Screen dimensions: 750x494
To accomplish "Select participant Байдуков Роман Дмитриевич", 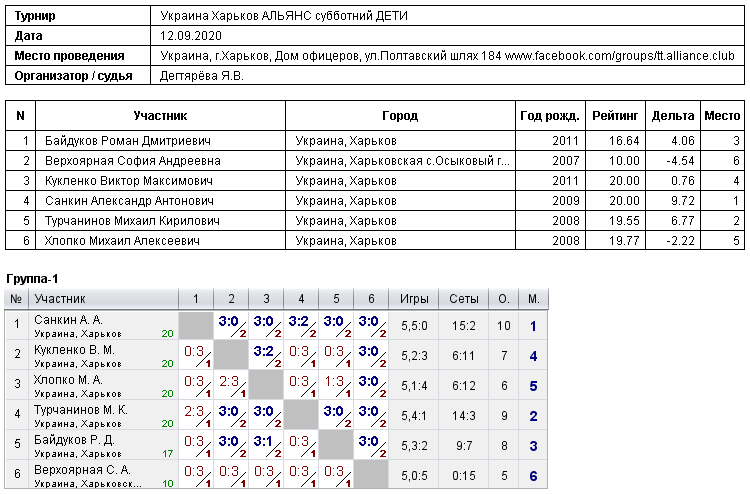I will [x=128, y=141].
